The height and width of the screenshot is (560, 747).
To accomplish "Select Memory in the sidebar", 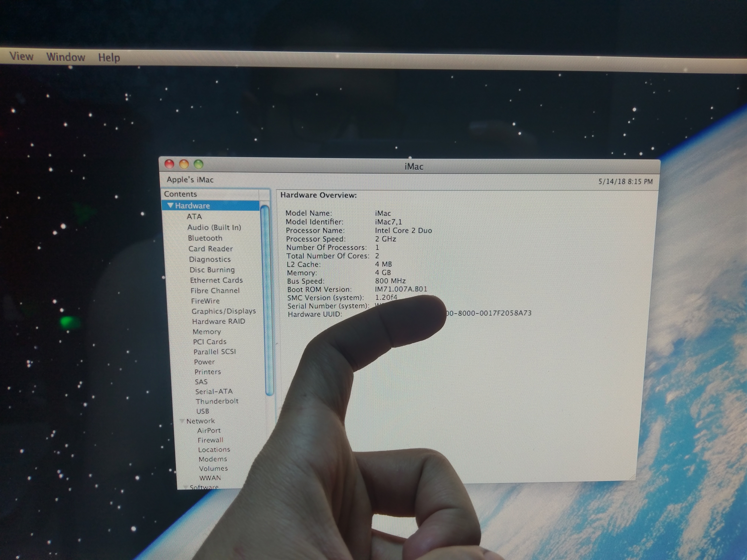I will pos(207,332).
